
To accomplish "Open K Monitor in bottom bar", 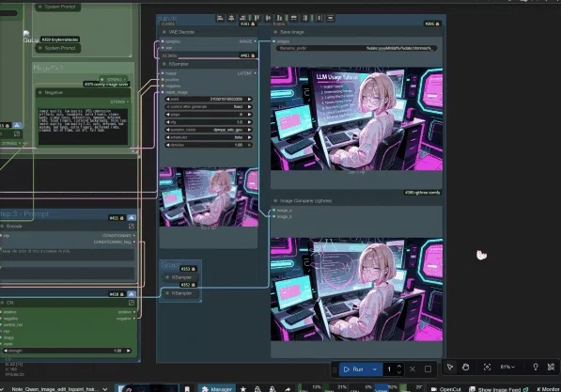I will 548,389.
